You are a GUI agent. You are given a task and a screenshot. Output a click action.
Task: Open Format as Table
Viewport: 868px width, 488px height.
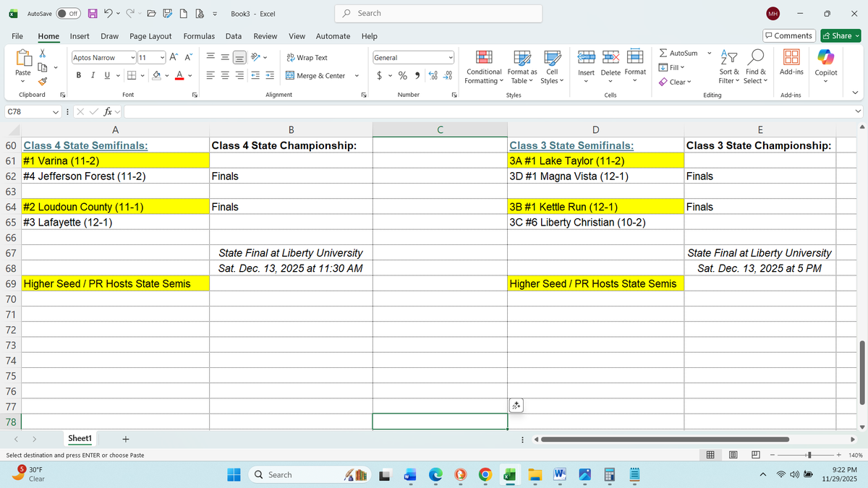coord(522,67)
